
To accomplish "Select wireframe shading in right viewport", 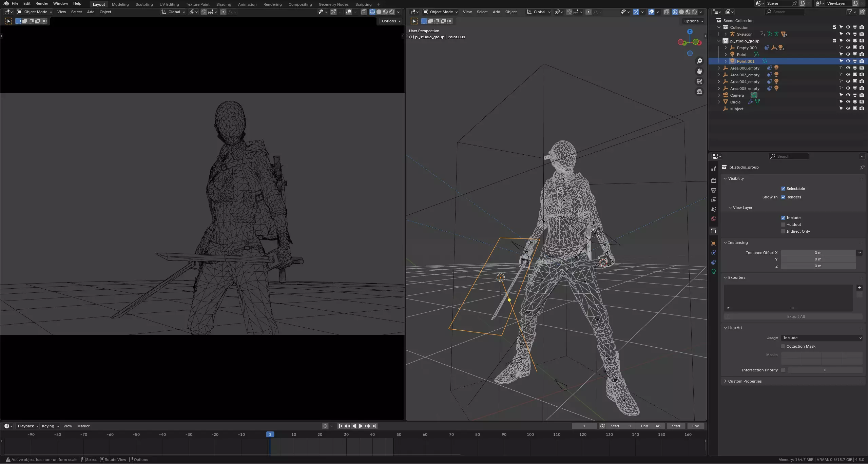I will click(x=675, y=12).
